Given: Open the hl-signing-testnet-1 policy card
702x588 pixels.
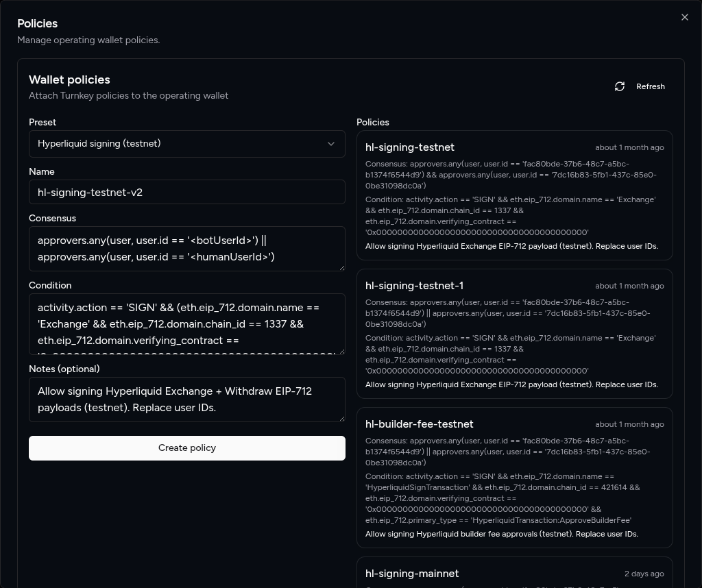Looking at the screenshot, I should 514,334.
